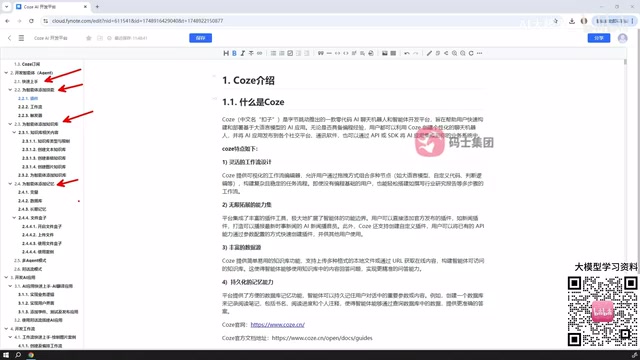Open the tab search dropdown arrow
The image size is (640, 360).
coord(6,7)
